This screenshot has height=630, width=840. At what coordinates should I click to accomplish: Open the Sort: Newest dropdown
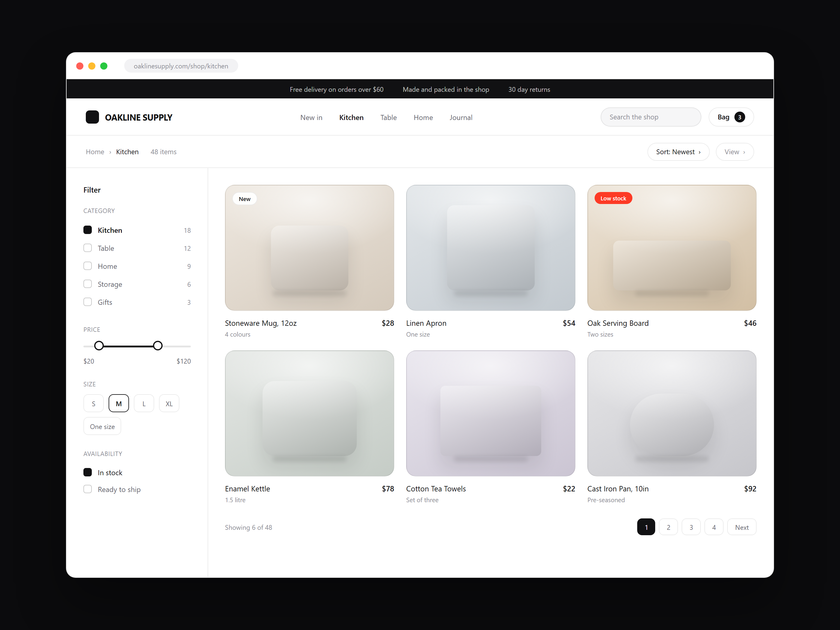coord(678,152)
